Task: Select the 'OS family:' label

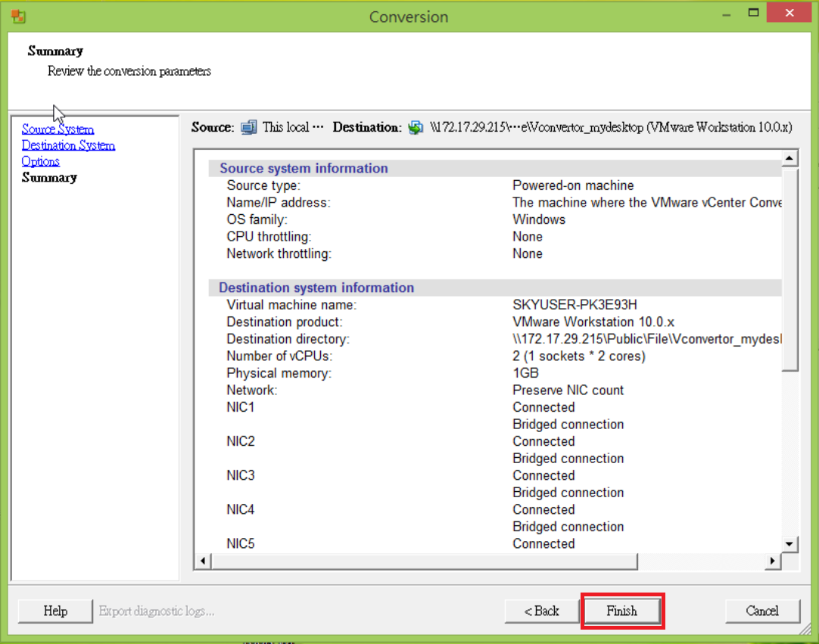Action: [257, 219]
